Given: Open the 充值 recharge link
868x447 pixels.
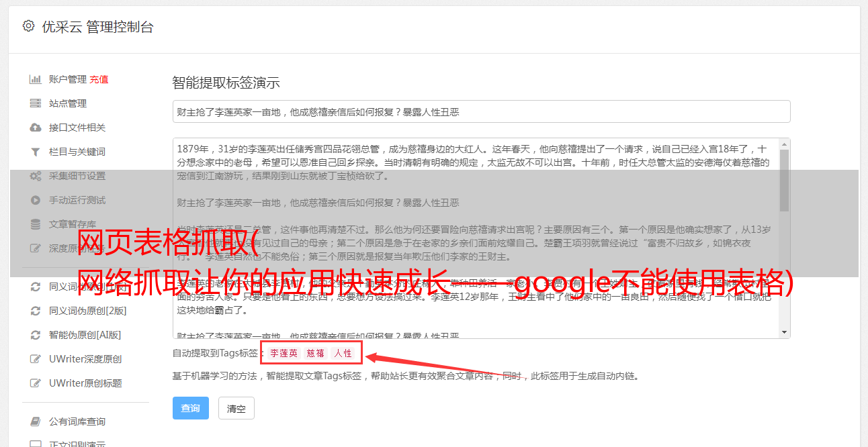Looking at the screenshot, I should [99, 79].
